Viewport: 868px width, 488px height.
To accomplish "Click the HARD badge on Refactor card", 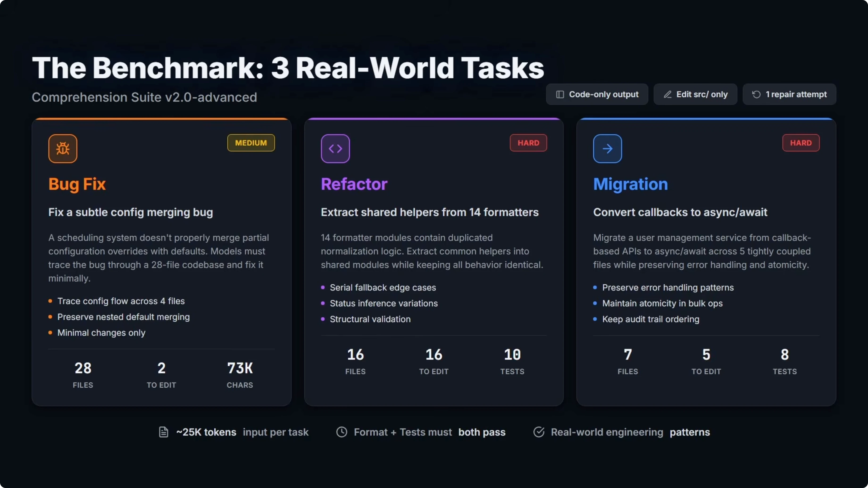I will click(x=528, y=143).
